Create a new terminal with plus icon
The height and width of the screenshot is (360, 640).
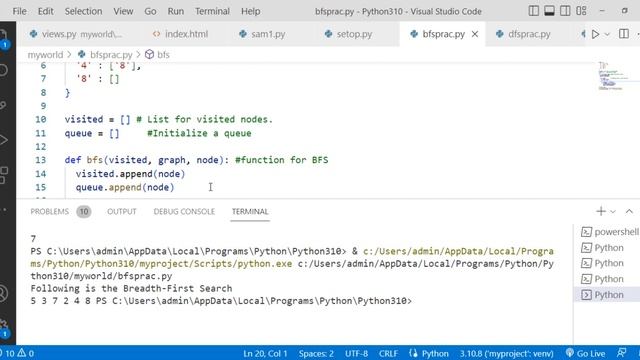[601, 211]
